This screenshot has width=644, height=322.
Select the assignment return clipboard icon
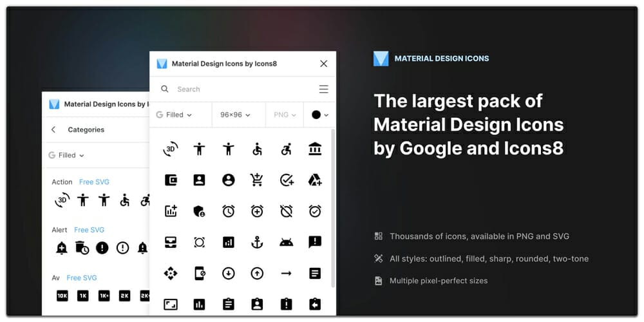315,305
